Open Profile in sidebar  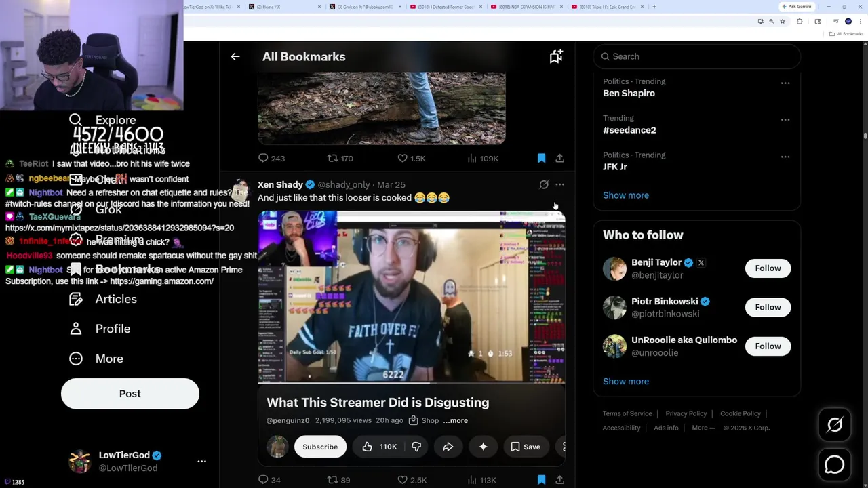click(100, 329)
